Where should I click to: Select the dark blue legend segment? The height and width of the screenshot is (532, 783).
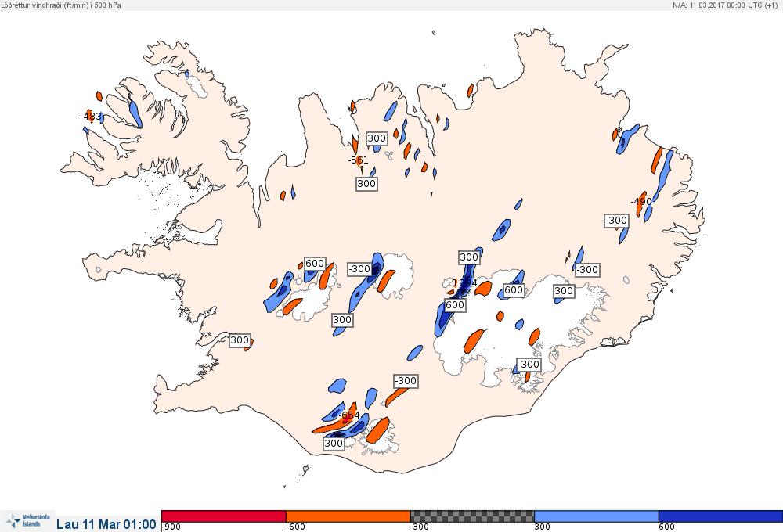pyautogui.click(x=720, y=516)
